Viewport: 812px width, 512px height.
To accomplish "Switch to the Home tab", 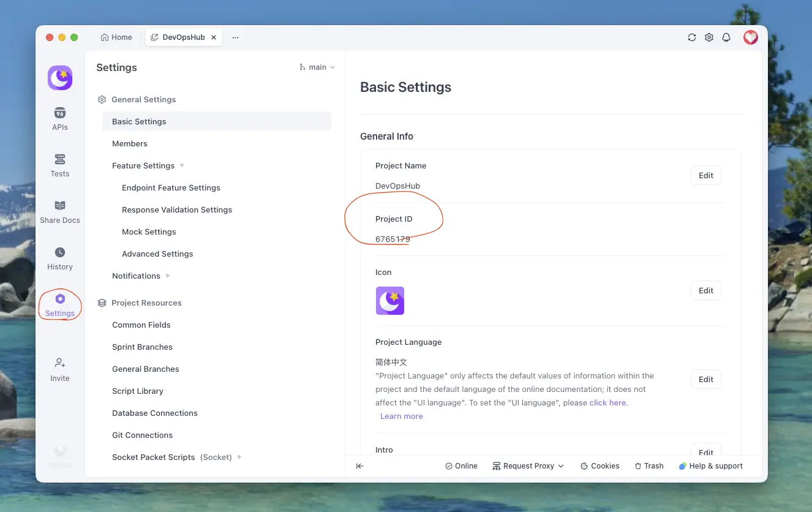I will [x=116, y=37].
